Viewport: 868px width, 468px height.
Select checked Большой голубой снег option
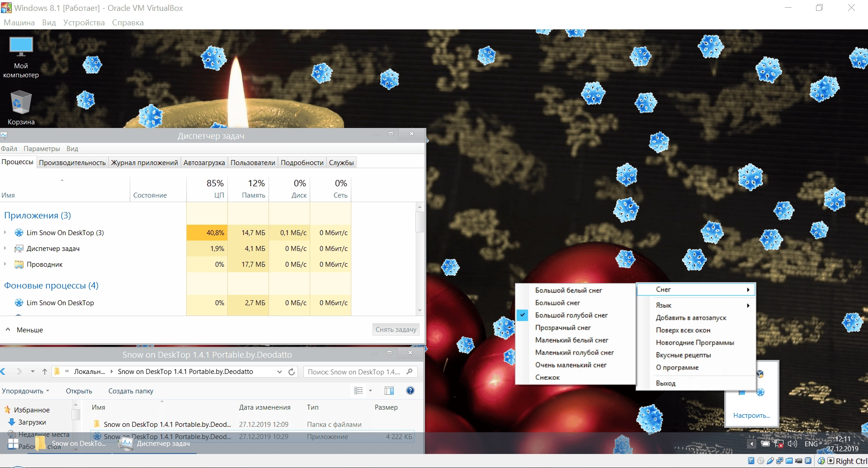pos(575,315)
